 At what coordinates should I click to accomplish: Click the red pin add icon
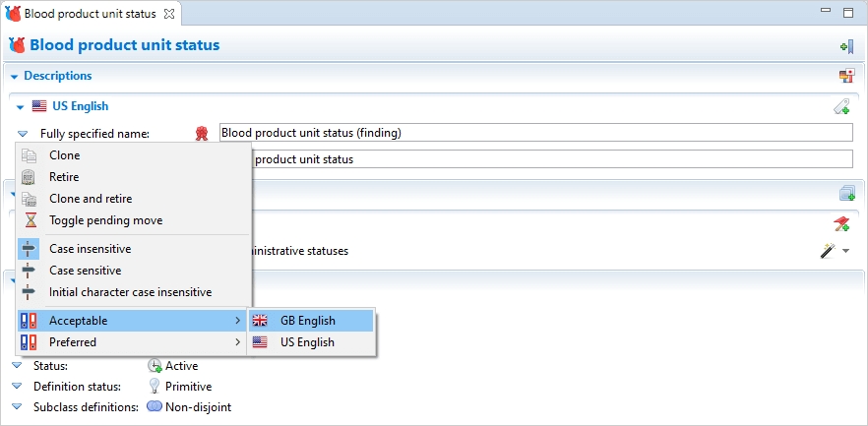[x=840, y=225]
